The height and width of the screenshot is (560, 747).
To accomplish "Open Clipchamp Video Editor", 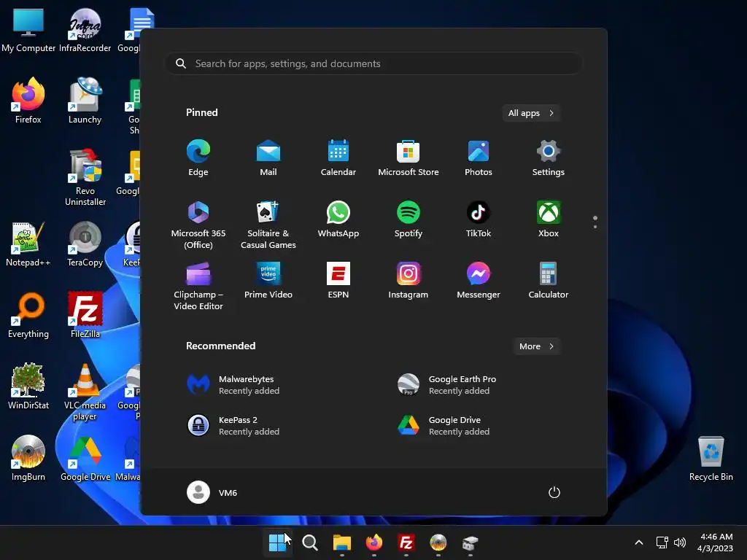I will 198,286.
